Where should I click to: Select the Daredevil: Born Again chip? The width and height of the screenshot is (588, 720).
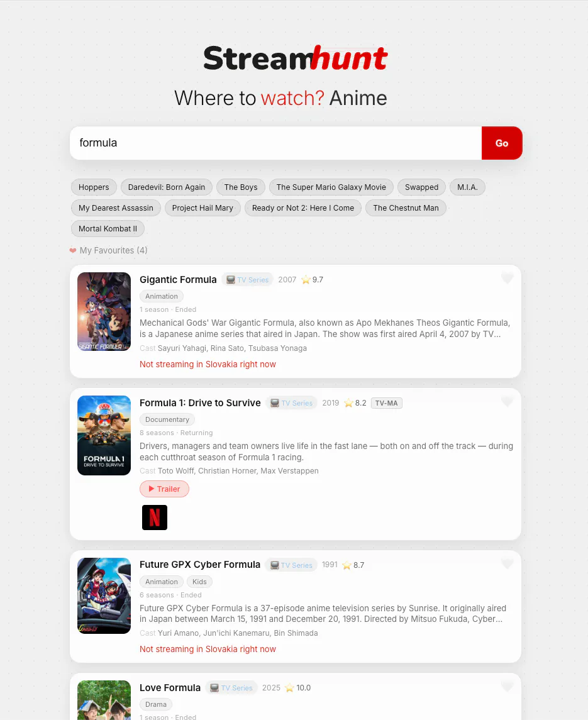point(166,187)
